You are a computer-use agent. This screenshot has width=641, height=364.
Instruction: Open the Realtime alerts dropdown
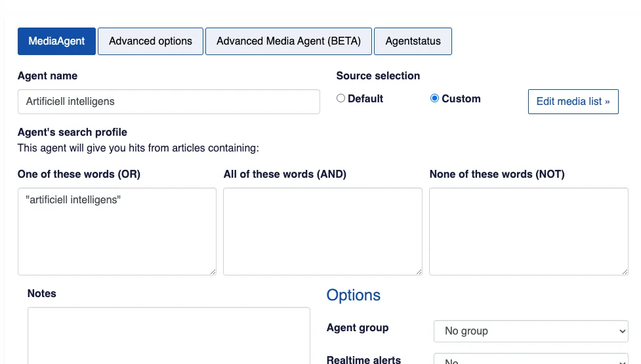[x=531, y=359]
